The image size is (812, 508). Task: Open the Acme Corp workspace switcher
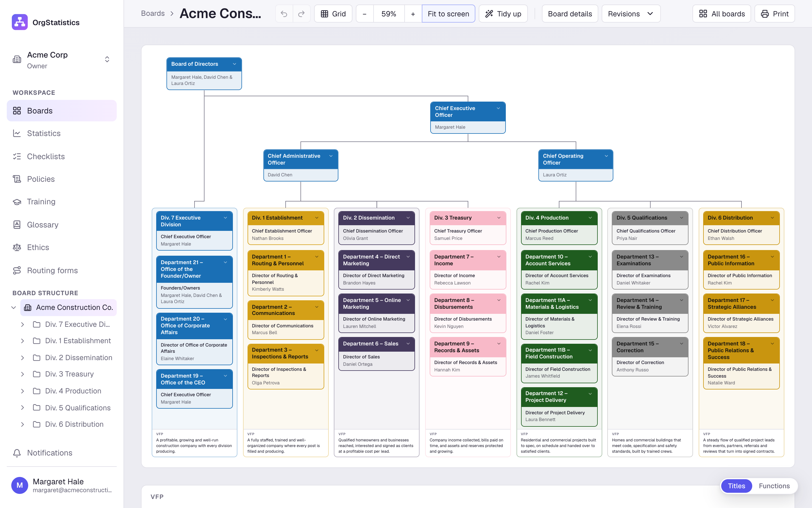[62, 60]
